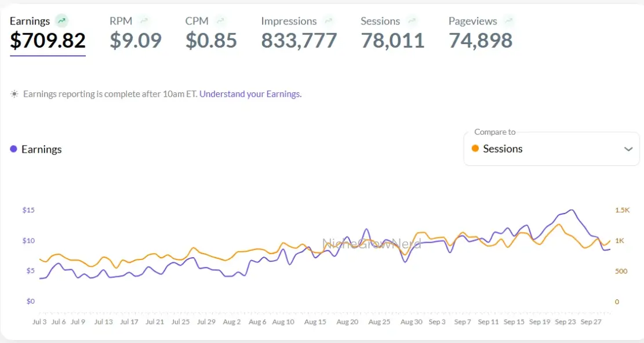This screenshot has width=644, height=343.
Task: Open the Compare to dropdown
Action: [x=551, y=149]
